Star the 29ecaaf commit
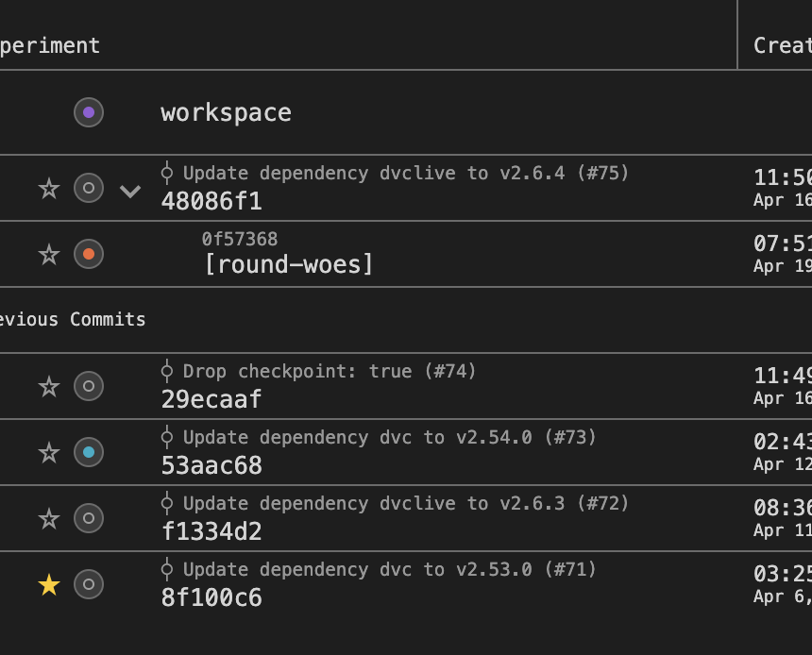This screenshot has width=812, height=655. point(49,386)
